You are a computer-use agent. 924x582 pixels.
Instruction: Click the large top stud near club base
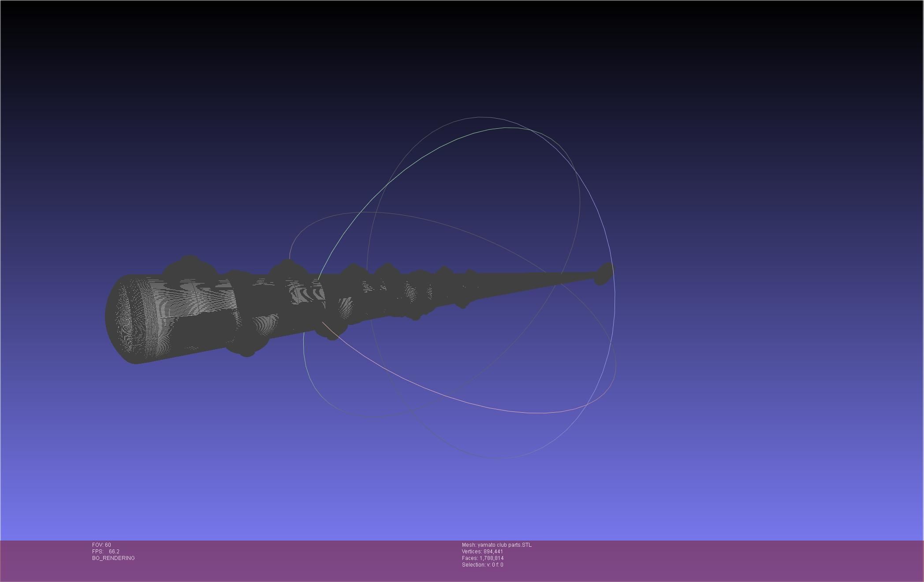(190, 265)
